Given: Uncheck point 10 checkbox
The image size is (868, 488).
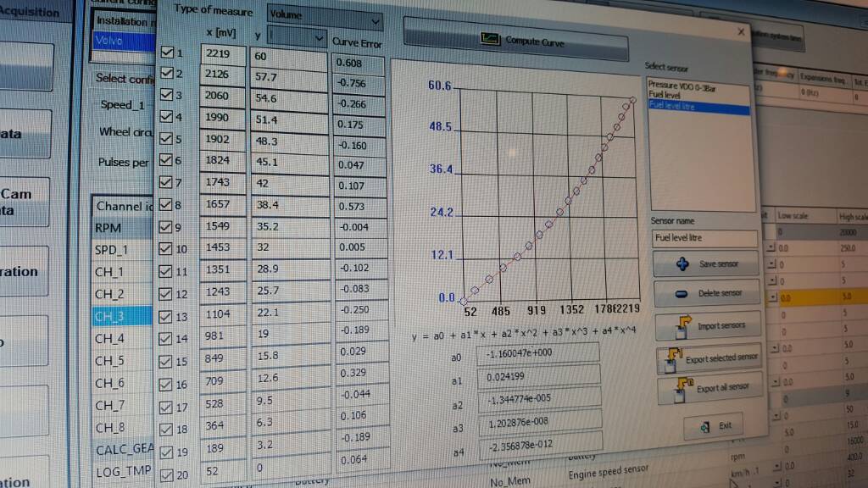Looking at the screenshot, I should click(x=165, y=249).
